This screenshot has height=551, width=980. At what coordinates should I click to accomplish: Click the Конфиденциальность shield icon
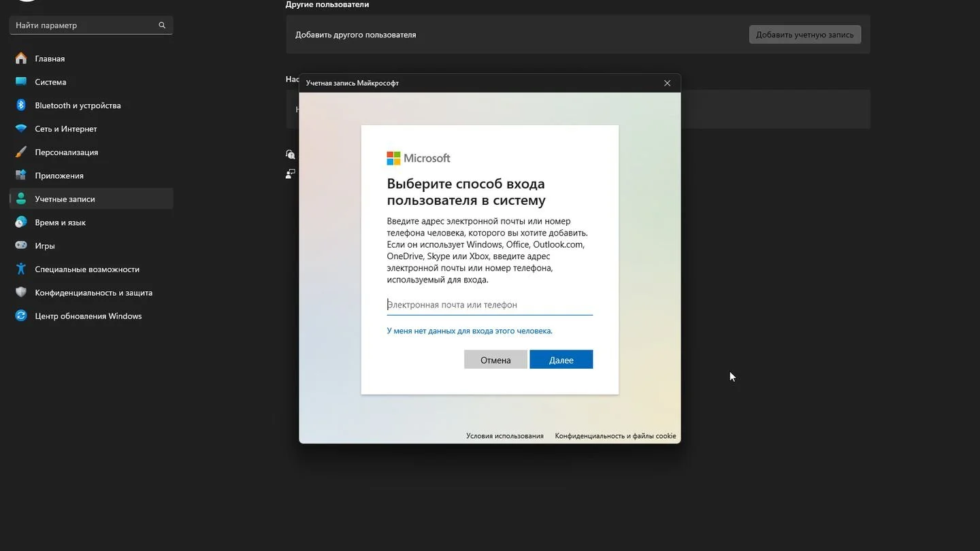coord(21,293)
